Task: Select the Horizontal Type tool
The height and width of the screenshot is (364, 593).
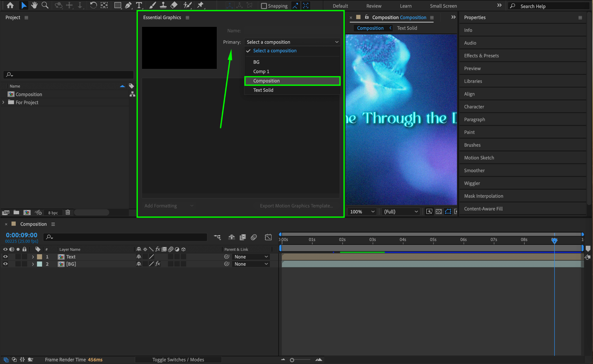Action: 139,5
